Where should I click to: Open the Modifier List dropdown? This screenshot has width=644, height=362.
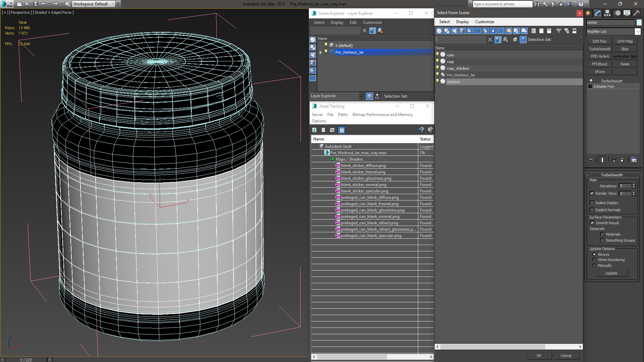[x=638, y=32]
